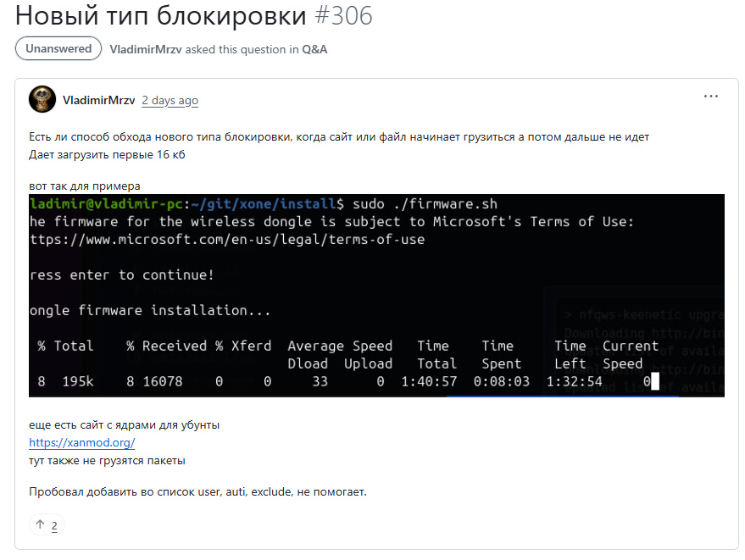Image resolution: width=745 pixels, height=560 pixels.
Task: Open the xanmod.org link
Action: point(81,443)
